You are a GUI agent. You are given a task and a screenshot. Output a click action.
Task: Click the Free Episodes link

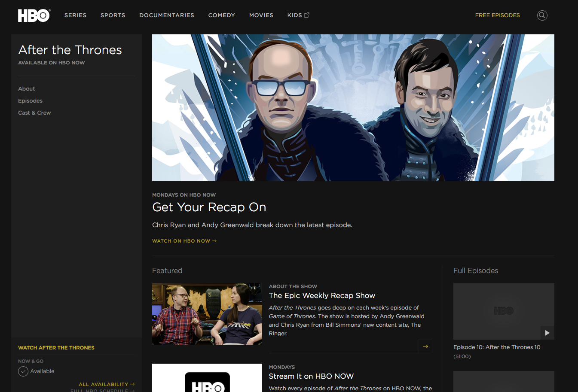498,15
